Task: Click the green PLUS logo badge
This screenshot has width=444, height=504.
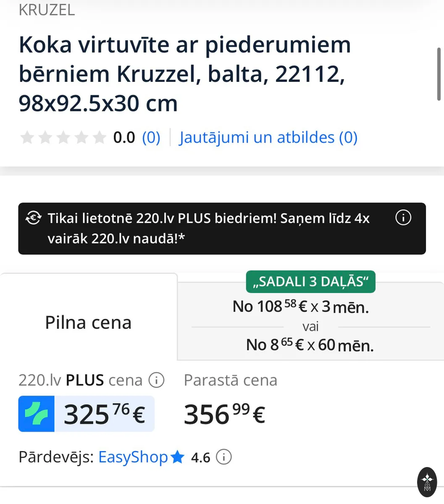Action: pos(37,414)
